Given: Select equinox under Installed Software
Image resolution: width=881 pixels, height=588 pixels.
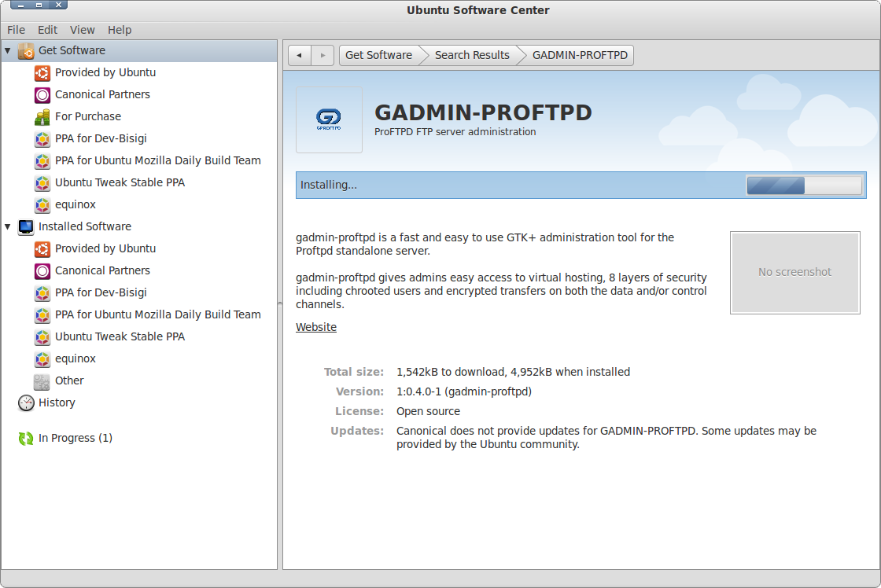Looking at the screenshot, I should click(x=76, y=358).
